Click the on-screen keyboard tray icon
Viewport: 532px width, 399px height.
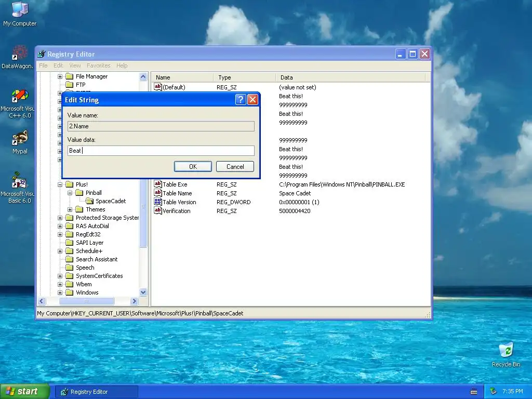coord(474,392)
